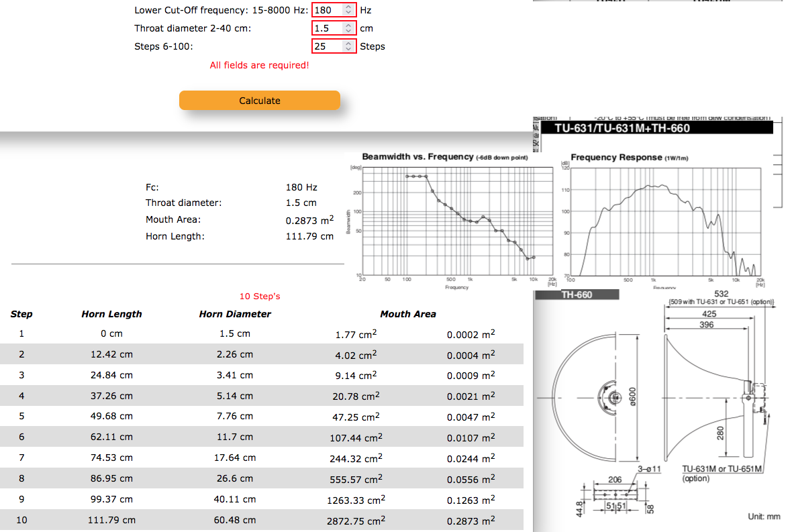Click the Horn Length value 111.79 cm
This screenshot has width=790, height=532.
click(309, 236)
